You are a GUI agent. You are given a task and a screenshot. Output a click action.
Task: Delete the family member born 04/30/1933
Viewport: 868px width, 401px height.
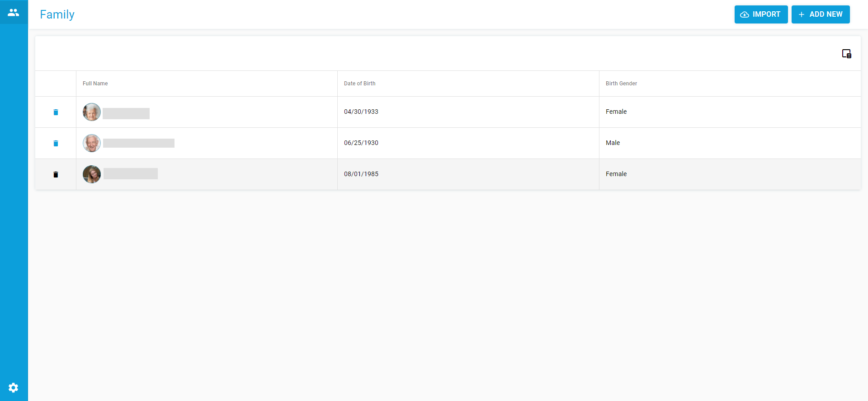pyautogui.click(x=56, y=112)
